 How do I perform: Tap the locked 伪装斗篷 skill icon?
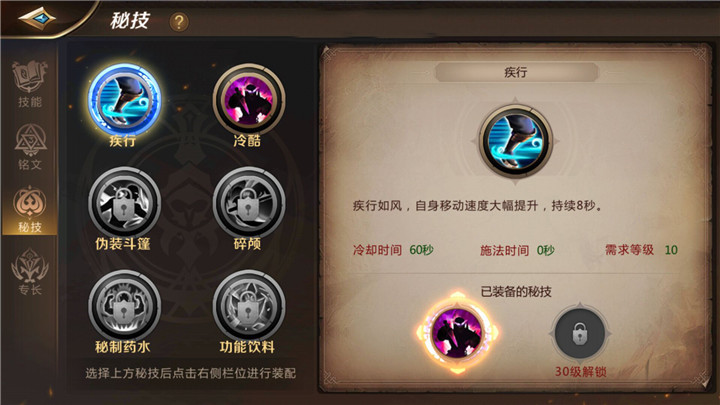click(x=124, y=203)
